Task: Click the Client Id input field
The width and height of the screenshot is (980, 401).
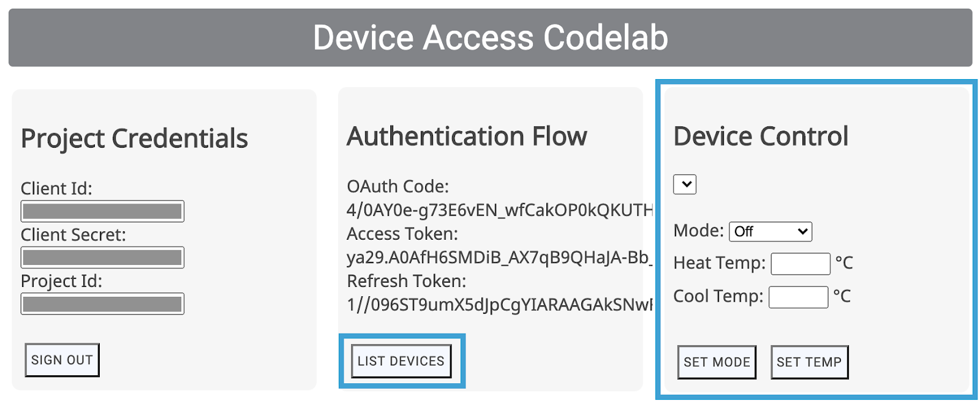Action: pyautogui.click(x=102, y=212)
